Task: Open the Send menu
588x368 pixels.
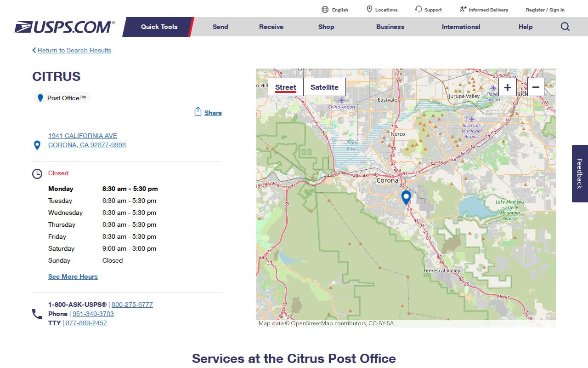Action: point(220,27)
